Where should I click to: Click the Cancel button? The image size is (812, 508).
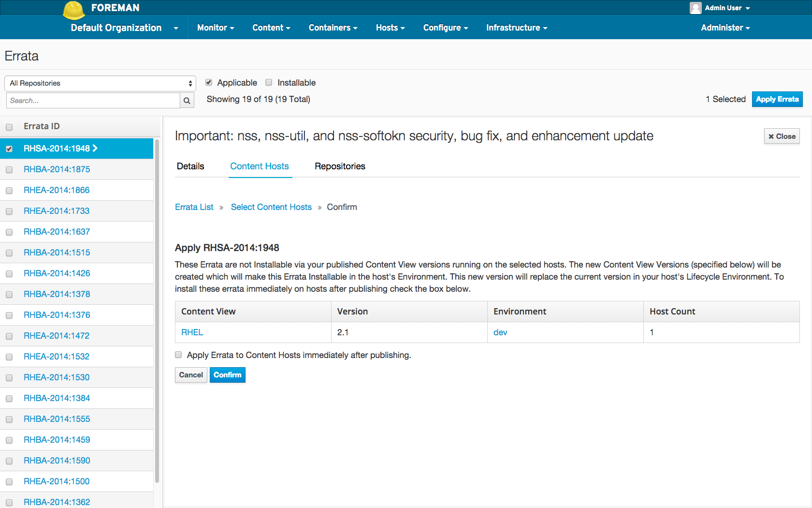[191, 375]
